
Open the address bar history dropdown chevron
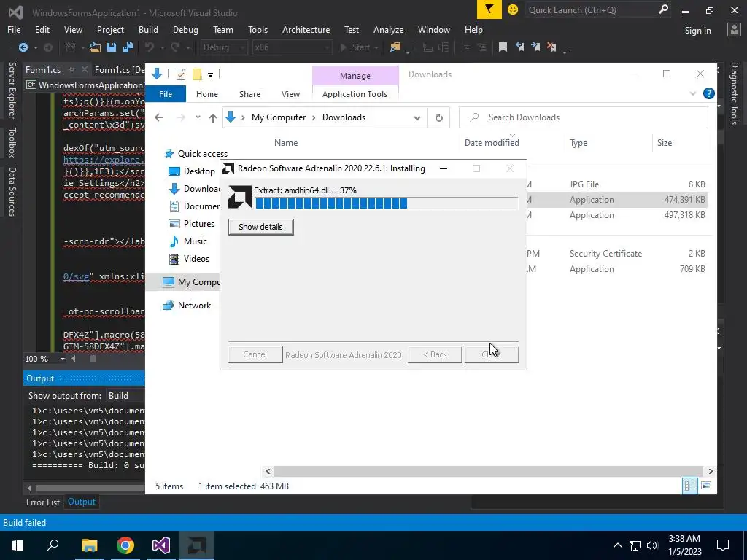[x=417, y=117]
